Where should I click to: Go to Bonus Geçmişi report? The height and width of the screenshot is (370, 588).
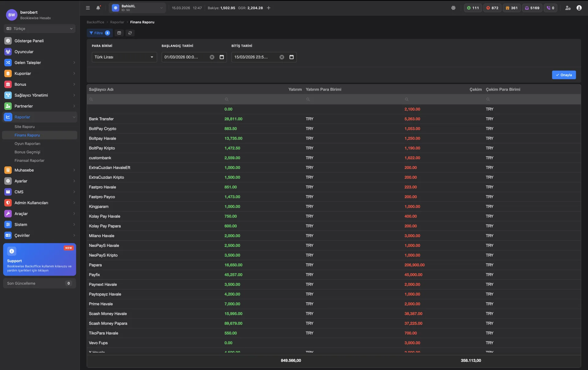pos(28,152)
